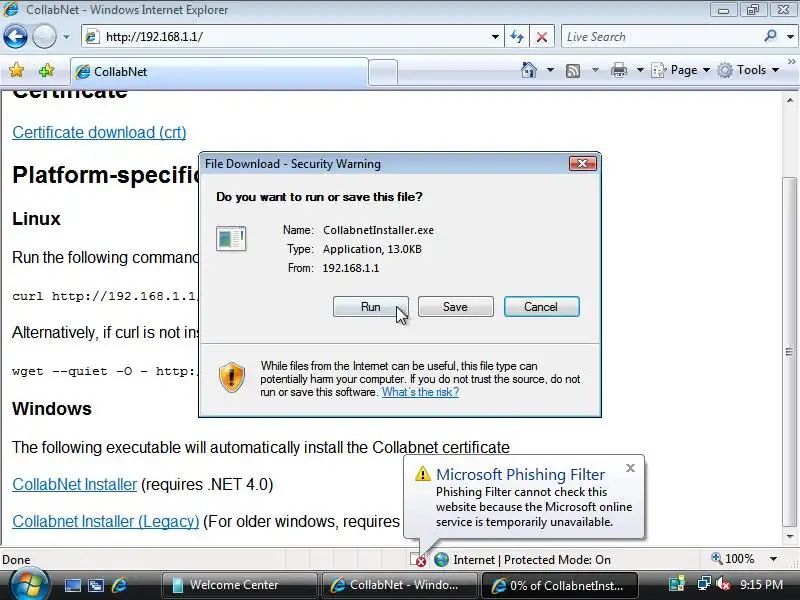Click the Internet zone globe icon
The height and width of the screenshot is (600, 800).
(x=441, y=560)
